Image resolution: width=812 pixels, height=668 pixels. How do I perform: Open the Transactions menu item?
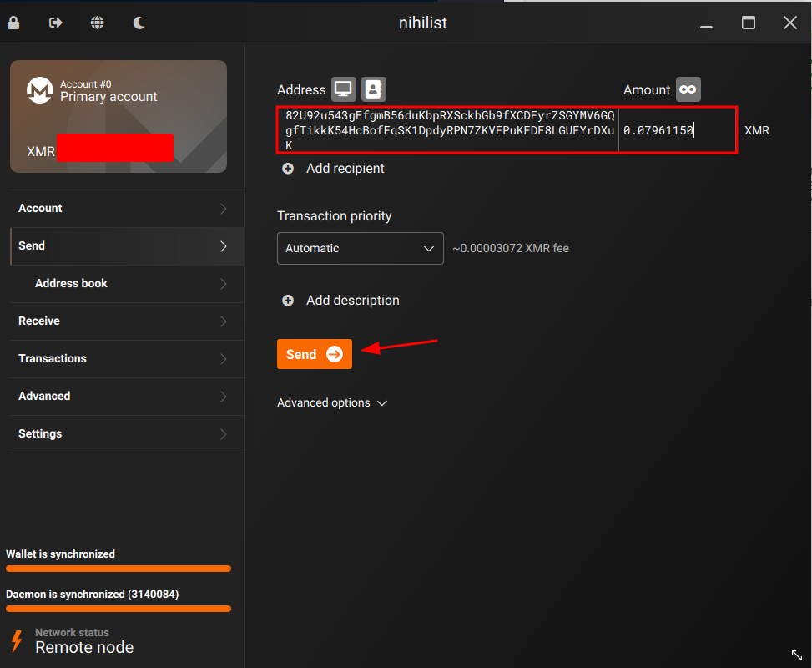[127, 358]
